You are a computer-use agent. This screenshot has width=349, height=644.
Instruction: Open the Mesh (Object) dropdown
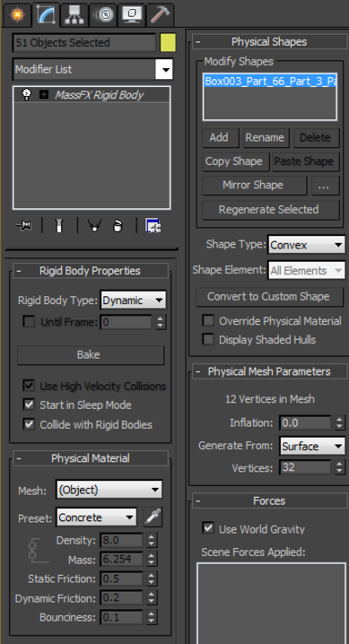[x=109, y=490]
